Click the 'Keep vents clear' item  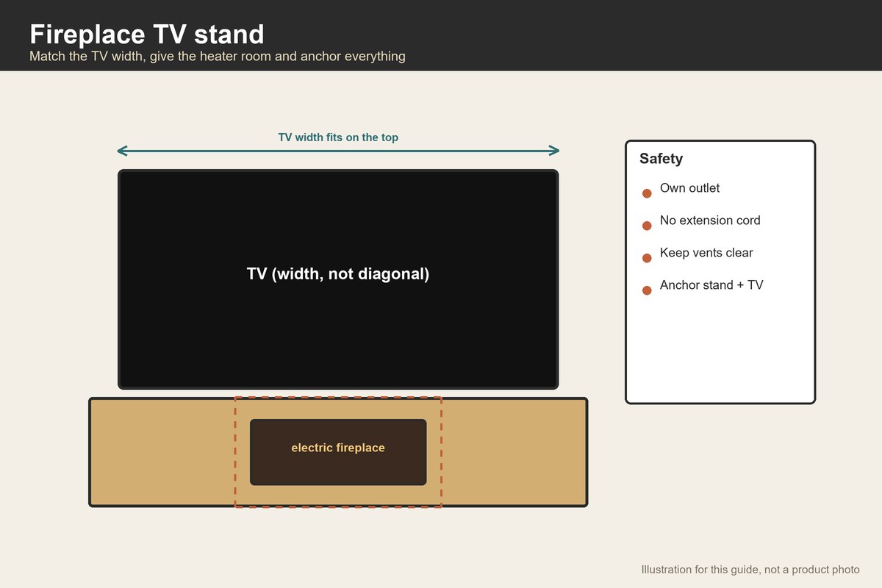tap(706, 253)
